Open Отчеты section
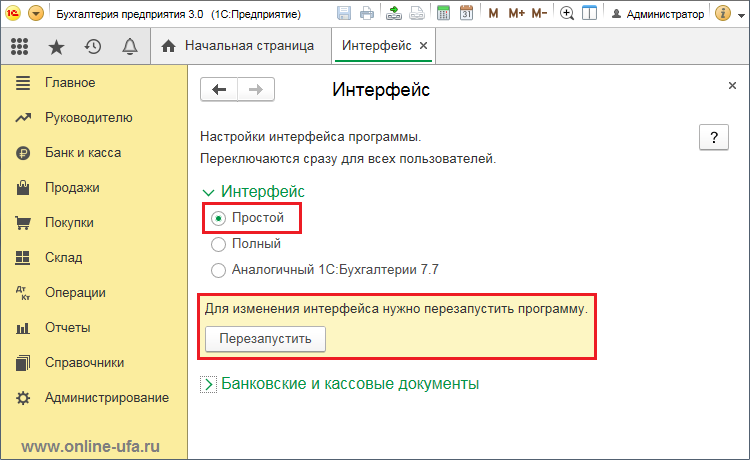Image resolution: width=750 pixels, height=460 pixels. (x=94, y=328)
